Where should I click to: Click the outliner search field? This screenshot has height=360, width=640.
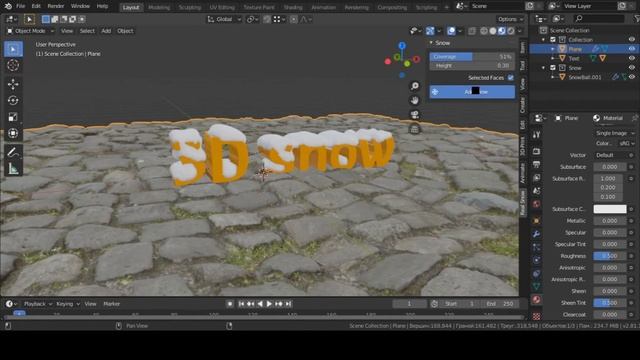(599, 18)
